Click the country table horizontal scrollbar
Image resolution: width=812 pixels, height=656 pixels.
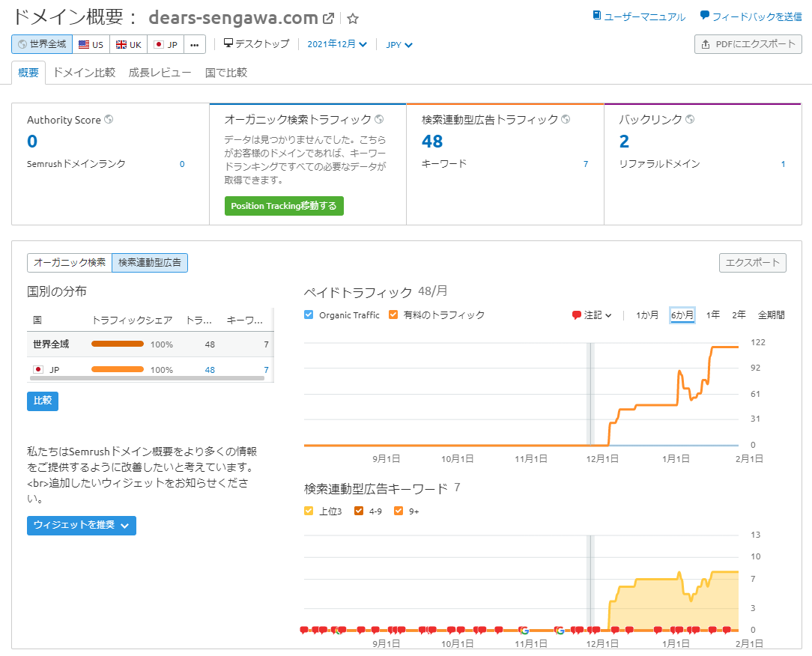coord(147,378)
